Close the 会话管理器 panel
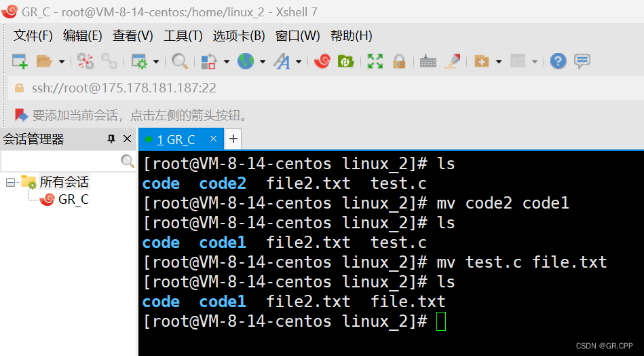 tap(128, 139)
